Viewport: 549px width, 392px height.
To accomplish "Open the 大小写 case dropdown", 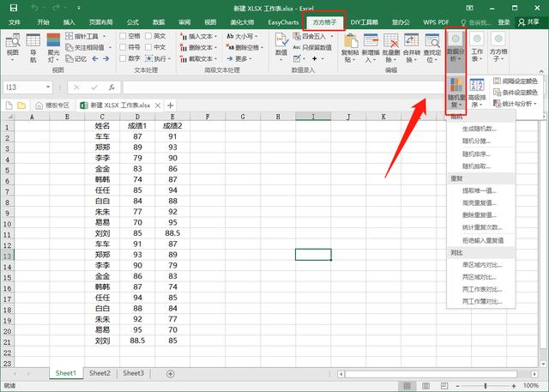I will pos(256,36).
